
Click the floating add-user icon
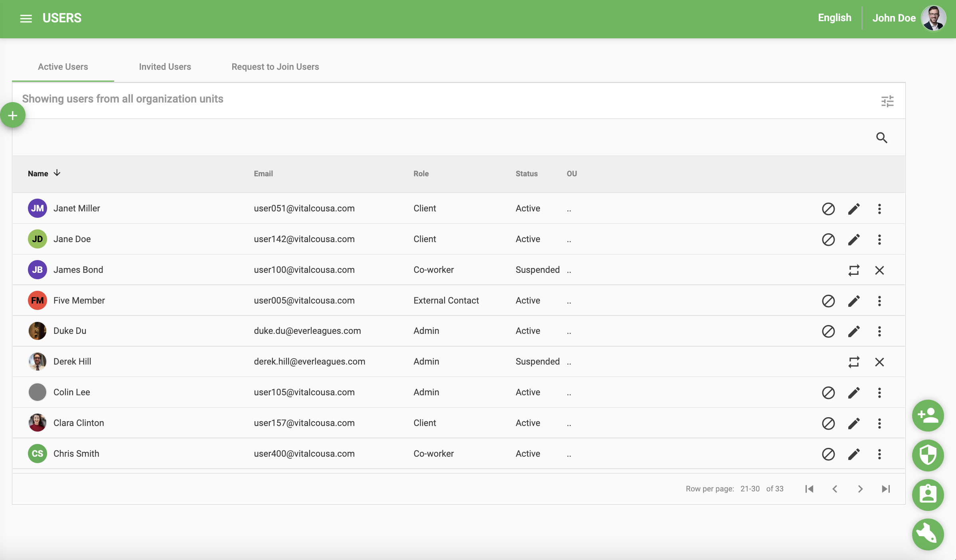[928, 416]
